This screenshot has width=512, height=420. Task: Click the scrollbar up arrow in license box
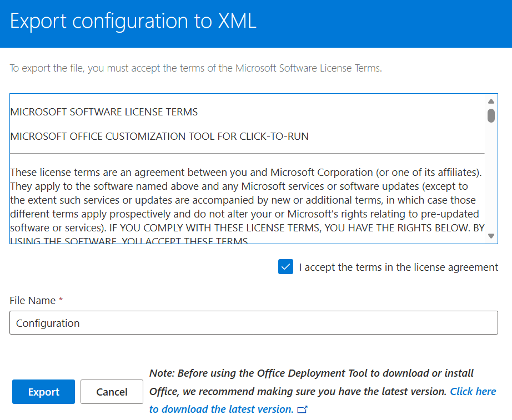point(491,101)
